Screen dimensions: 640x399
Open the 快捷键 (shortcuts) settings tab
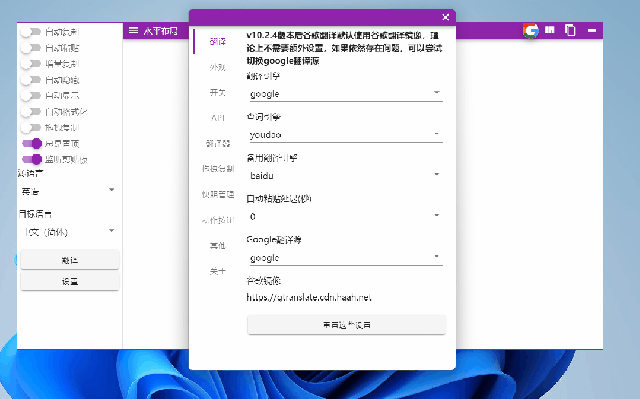[x=218, y=194]
